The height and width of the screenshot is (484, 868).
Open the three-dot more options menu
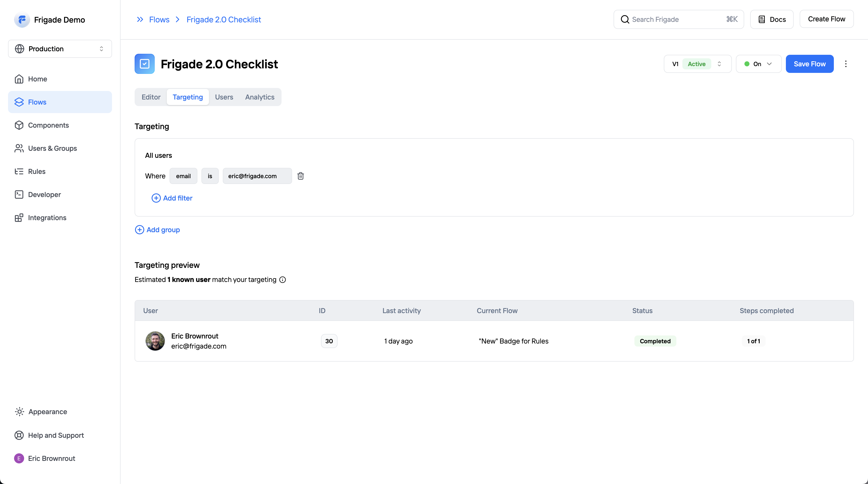coord(846,64)
